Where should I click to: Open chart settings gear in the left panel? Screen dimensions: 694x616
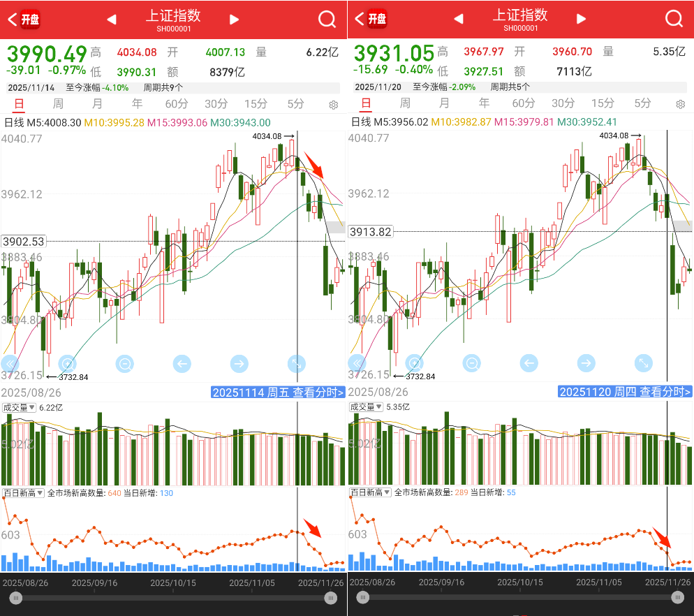pos(333,105)
